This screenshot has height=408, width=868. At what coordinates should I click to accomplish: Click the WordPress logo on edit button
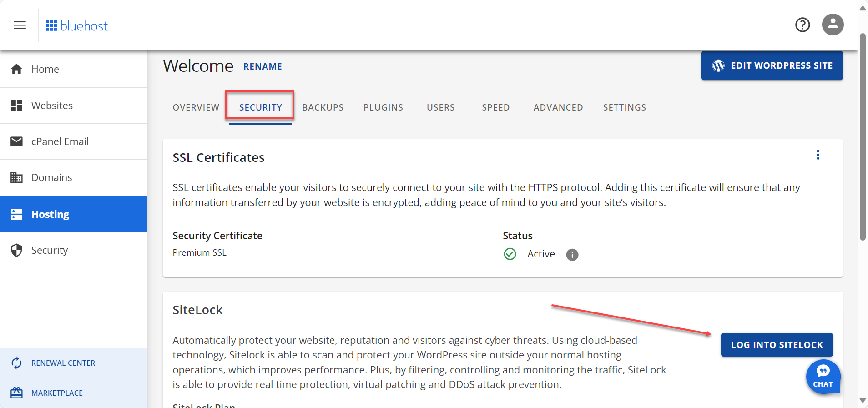718,65
